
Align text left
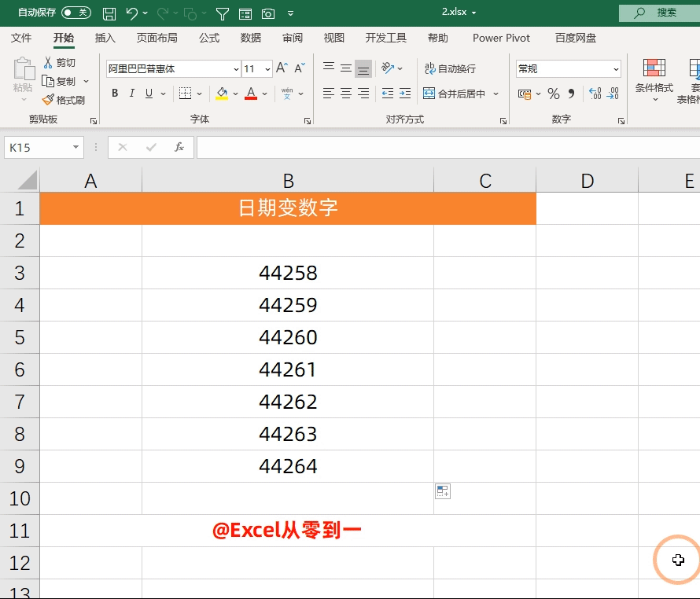pyautogui.click(x=329, y=94)
